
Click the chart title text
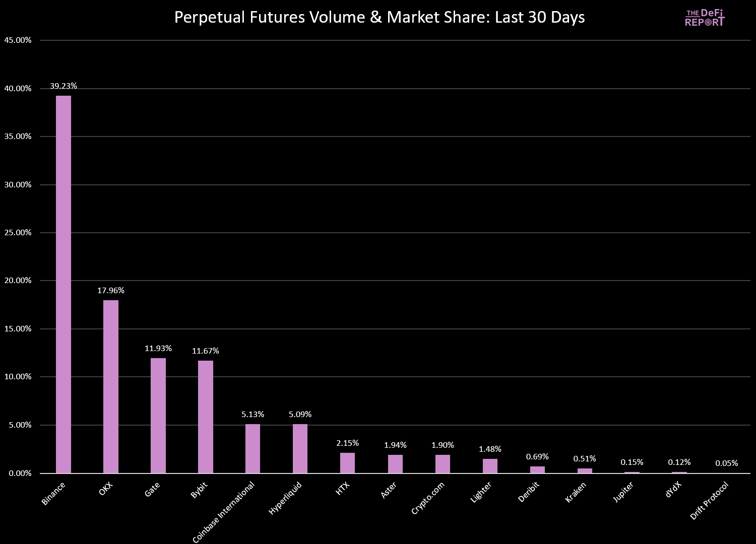[x=379, y=17]
